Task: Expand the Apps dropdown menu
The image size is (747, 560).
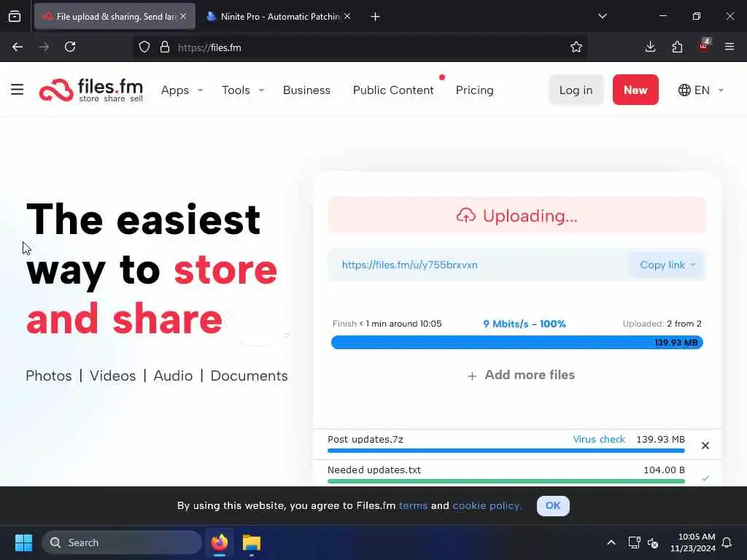Action: click(x=182, y=90)
